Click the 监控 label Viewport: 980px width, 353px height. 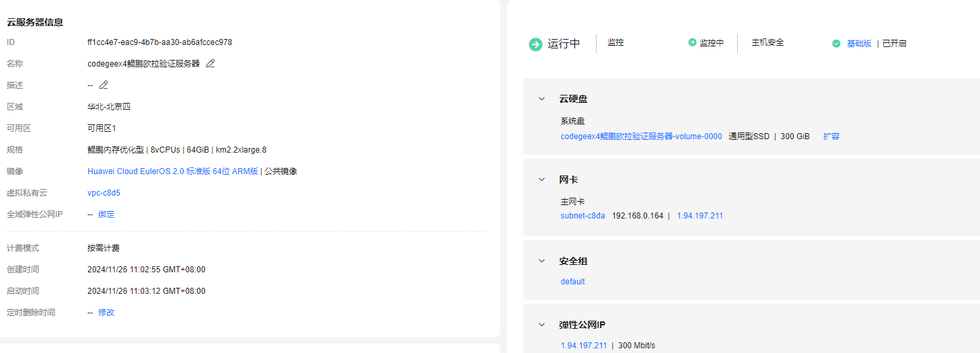coord(615,42)
